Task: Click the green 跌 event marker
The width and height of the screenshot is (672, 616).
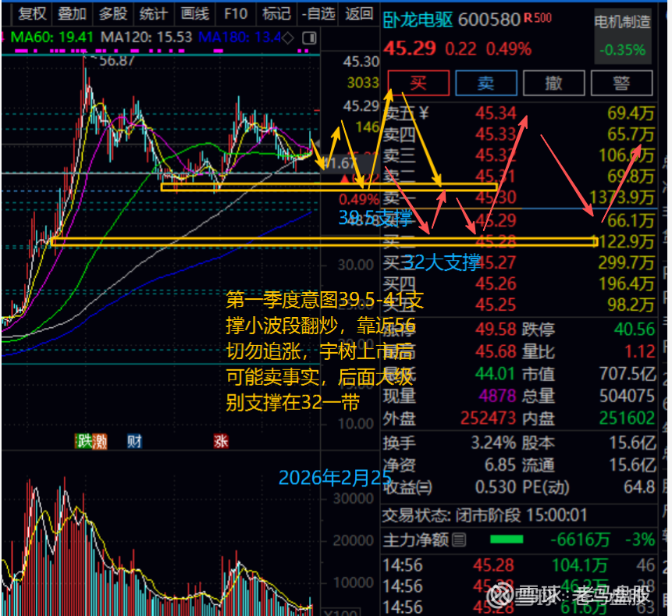Action: 83,441
